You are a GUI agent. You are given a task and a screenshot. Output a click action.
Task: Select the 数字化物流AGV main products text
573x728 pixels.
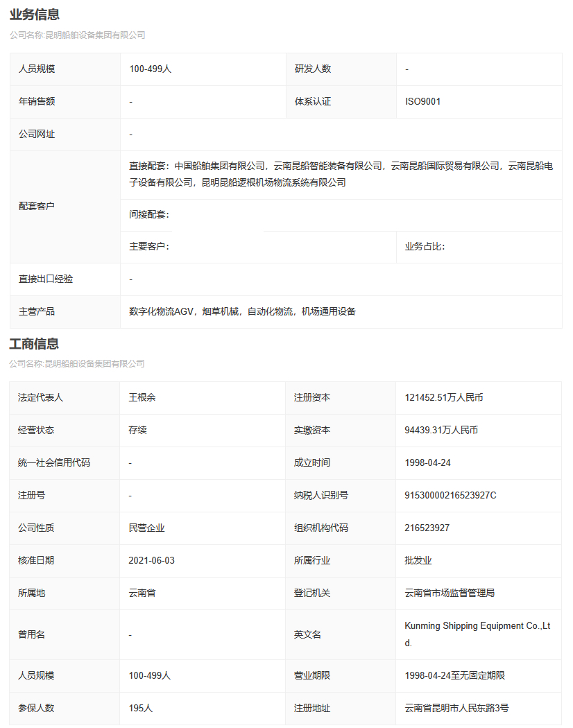[243, 311]
